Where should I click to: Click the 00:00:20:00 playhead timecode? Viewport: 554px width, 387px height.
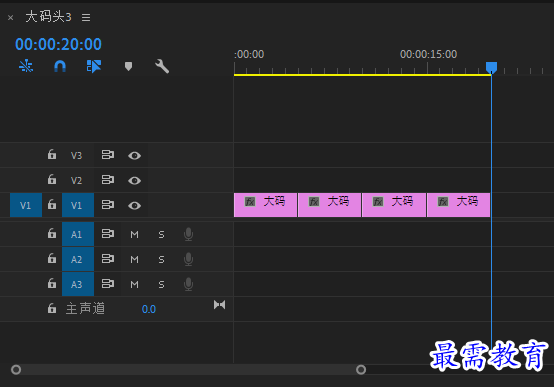[x=58, y=44]
